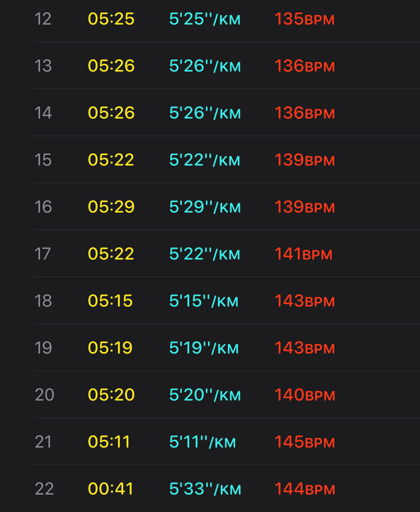The height and width of the screenshot is (512, 420).
Task: Click the 140BPM heart rate reading
Action: click(x=305, y=395)
